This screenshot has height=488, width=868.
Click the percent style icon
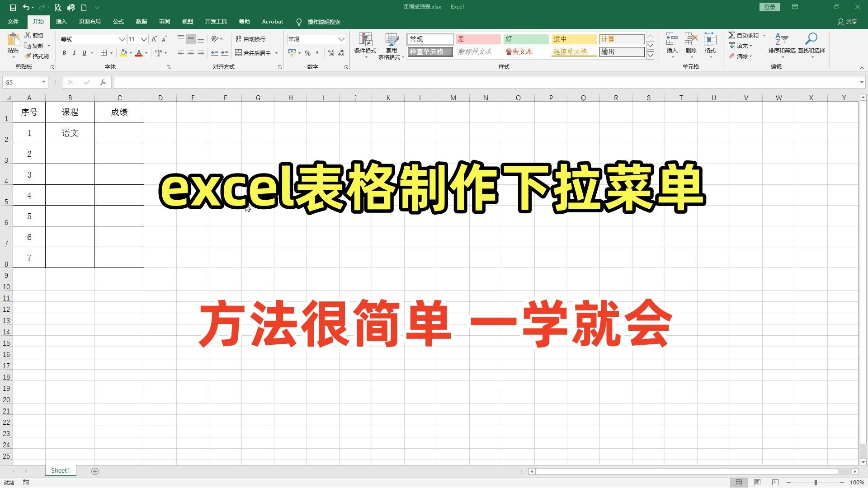pyautogui.click(x=307, y=53)
